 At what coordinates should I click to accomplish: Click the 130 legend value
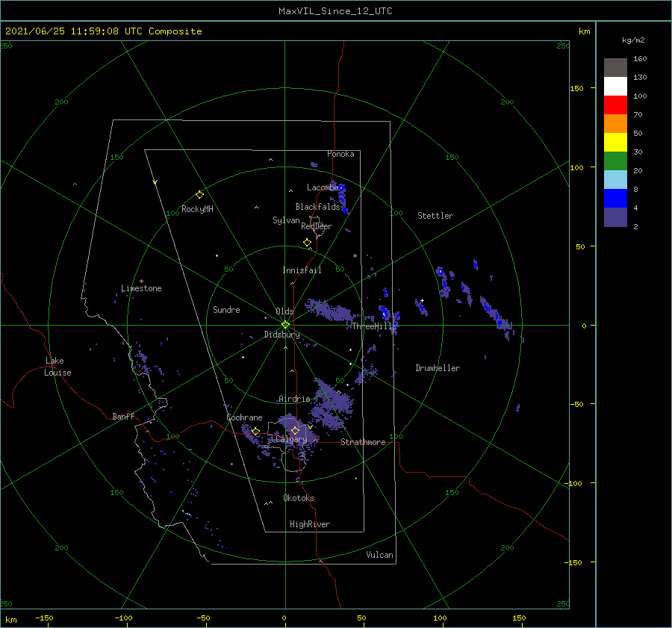point(640,77)
